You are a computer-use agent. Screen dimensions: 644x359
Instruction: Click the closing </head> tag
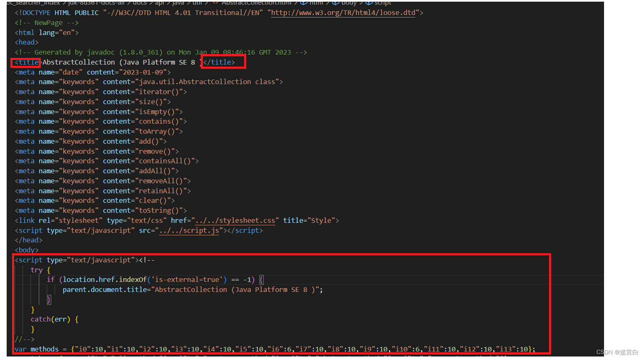click(29, 240)
